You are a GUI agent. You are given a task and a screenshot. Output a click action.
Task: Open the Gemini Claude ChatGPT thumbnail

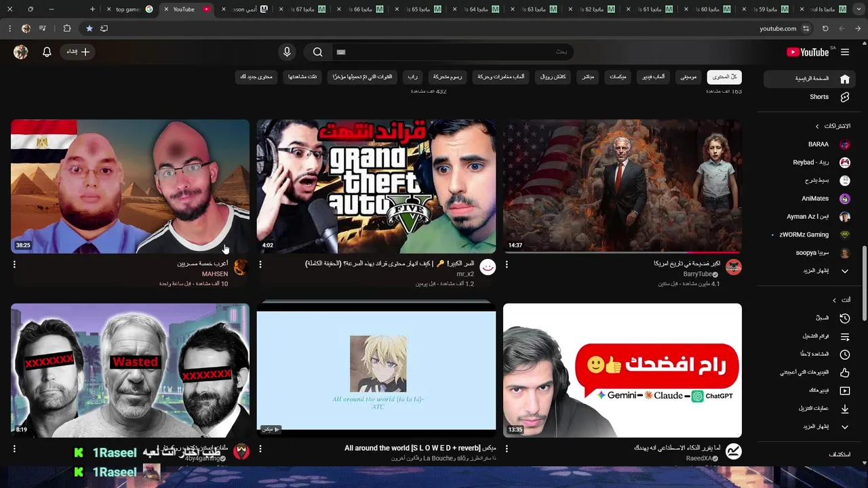click(x=622, y=370)
